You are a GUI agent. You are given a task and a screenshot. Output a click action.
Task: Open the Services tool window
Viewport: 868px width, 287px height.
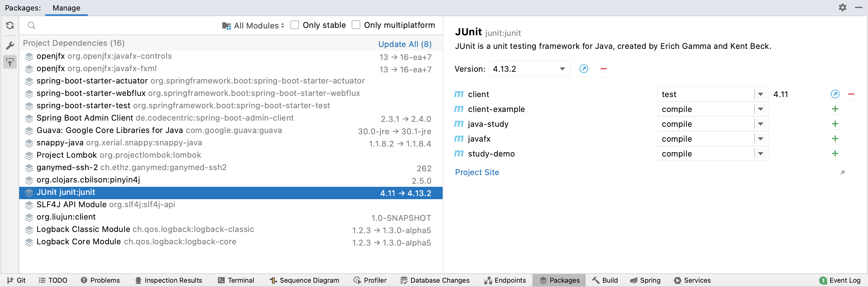[692, 280]
